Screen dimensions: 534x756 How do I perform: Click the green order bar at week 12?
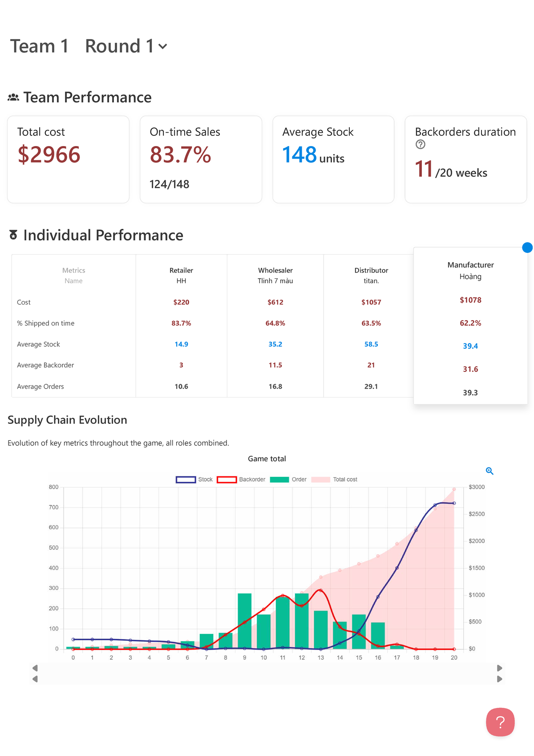pos(302,621)
